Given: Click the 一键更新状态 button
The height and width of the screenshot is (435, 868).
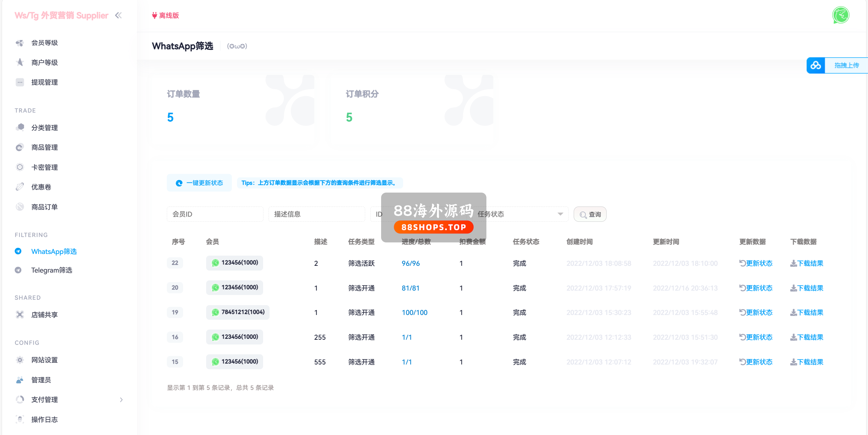Looking at the screenshot, I should [199, 183].
